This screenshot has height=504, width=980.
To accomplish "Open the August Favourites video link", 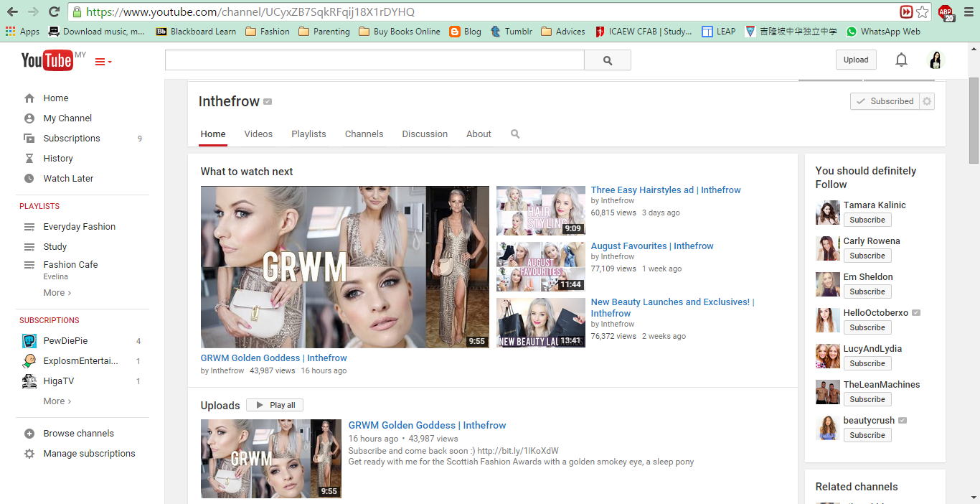I will tap(652, 246).
